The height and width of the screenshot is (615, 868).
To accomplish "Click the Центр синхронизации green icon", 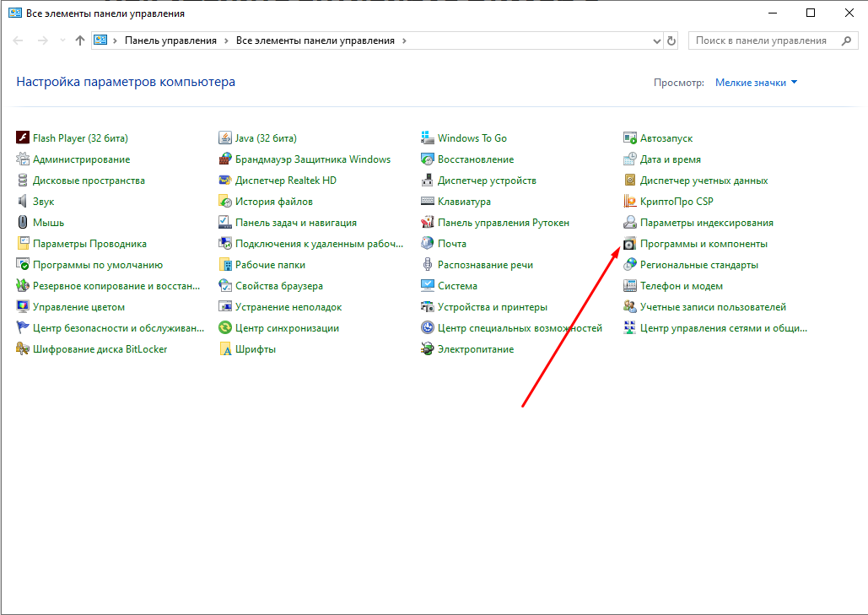I will coord(225,327).
